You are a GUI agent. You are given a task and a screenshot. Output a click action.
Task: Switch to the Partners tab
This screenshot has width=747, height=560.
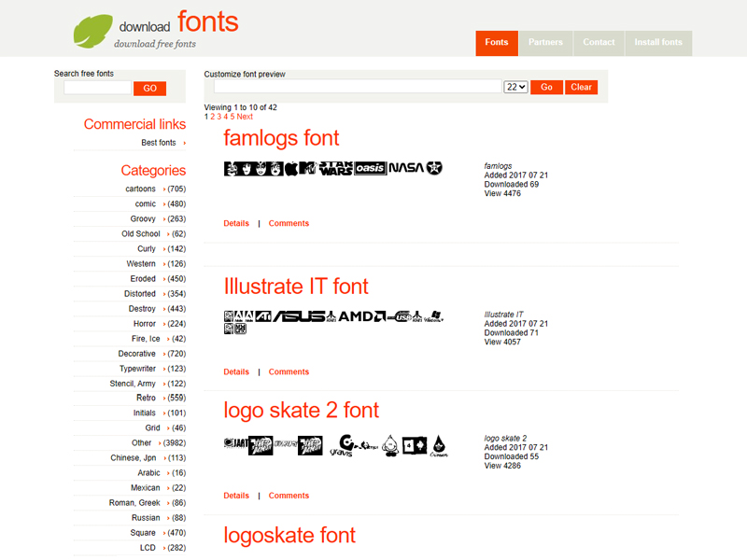point(545,43)
